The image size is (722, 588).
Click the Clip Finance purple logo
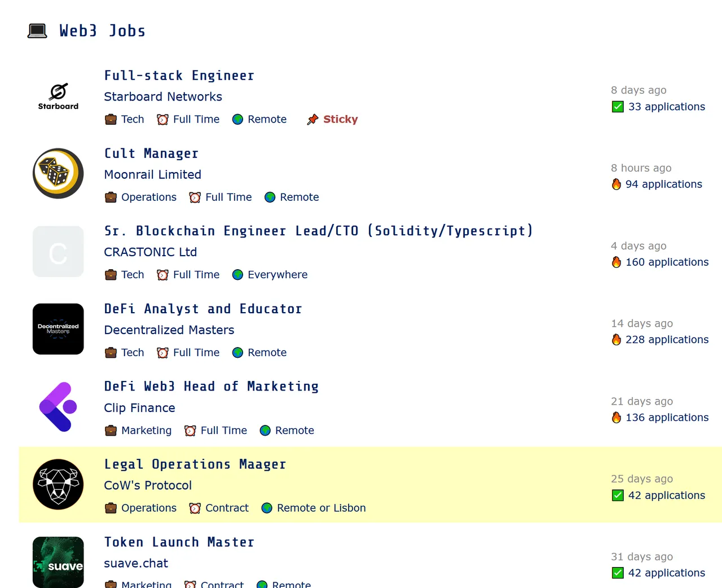(58, 407)
